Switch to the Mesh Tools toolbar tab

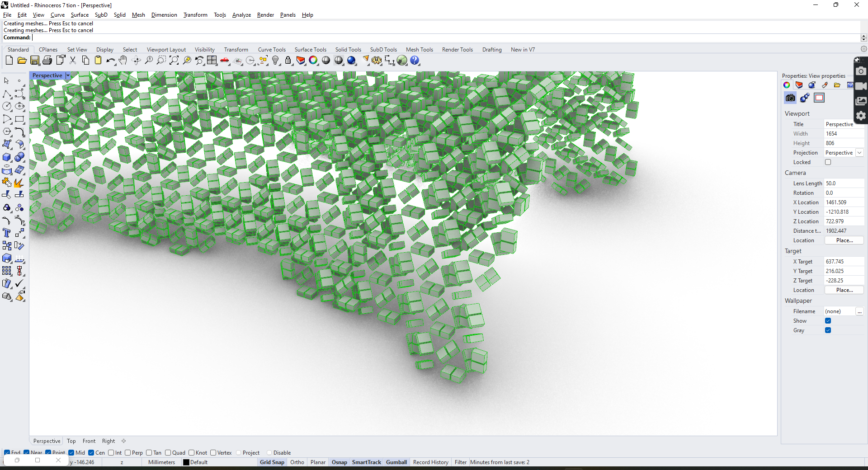click(x=419, y=50)
